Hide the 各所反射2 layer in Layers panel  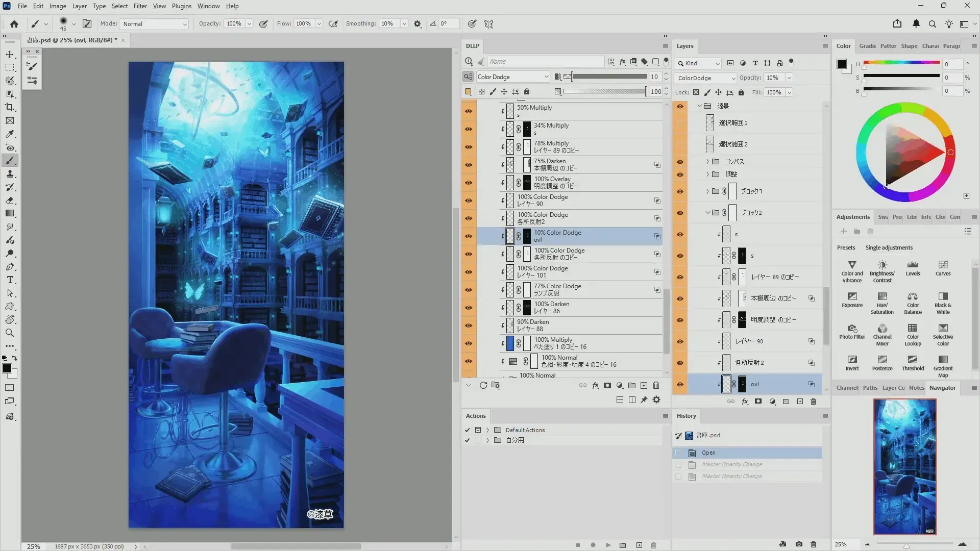680,363
